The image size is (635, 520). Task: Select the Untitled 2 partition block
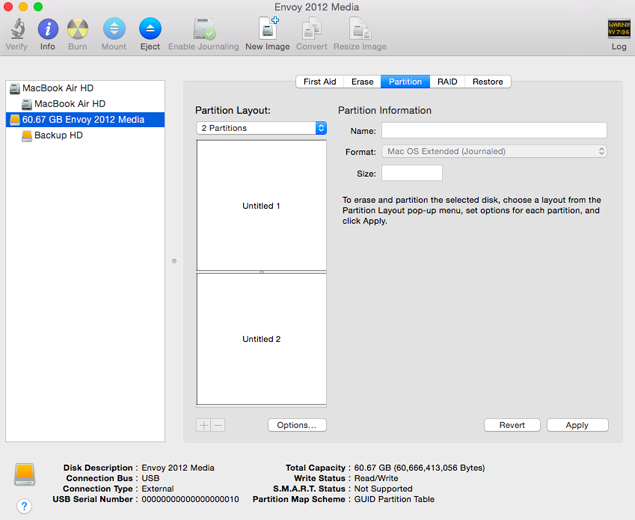(x=261, y=339)
